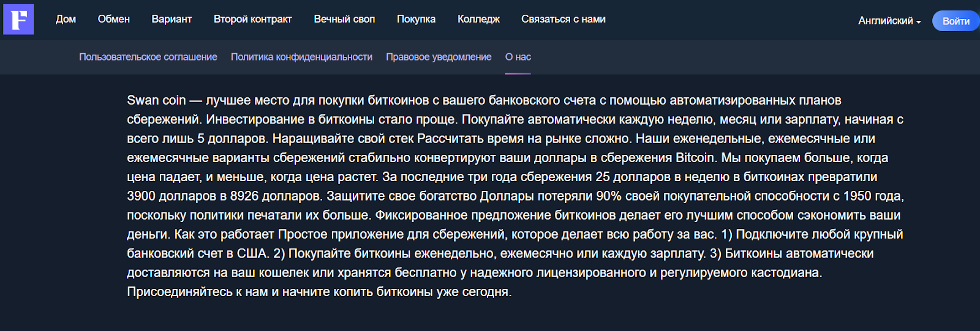
Task: Click the words Swan coin in the text
Action: click(x=156, y=100)
